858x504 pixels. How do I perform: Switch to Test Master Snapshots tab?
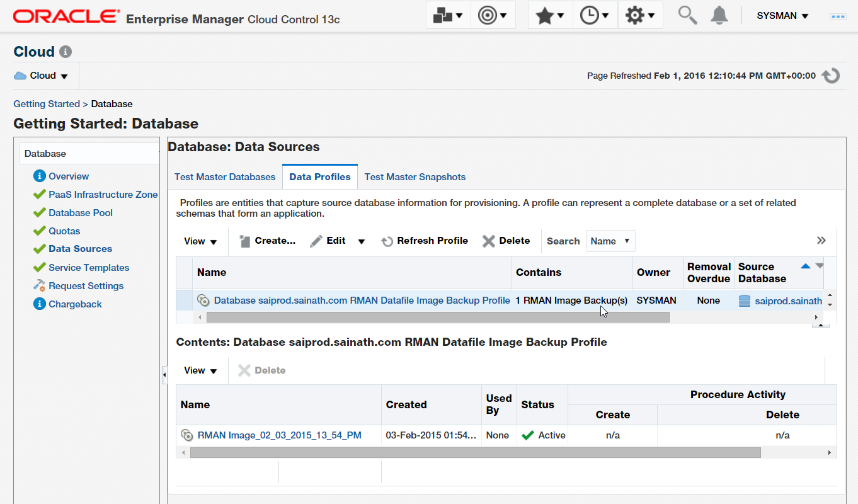(x=415, y=177)
